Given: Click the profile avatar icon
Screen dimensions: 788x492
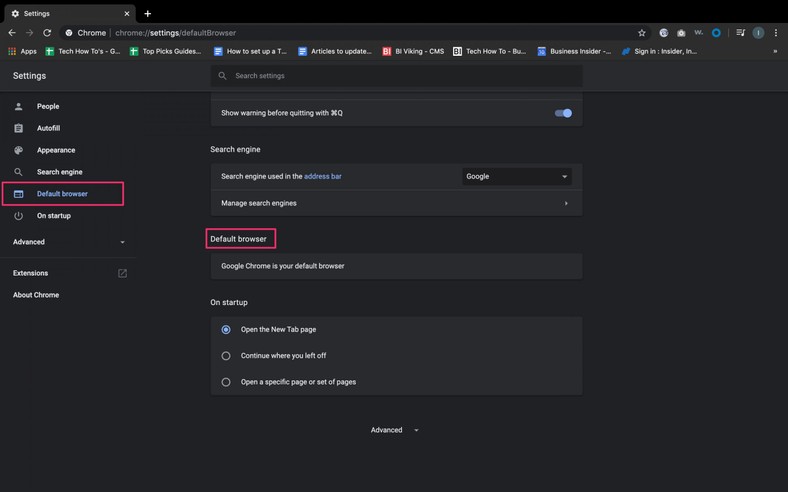Looking at the screenshot, I should click(x=758, y=33).
